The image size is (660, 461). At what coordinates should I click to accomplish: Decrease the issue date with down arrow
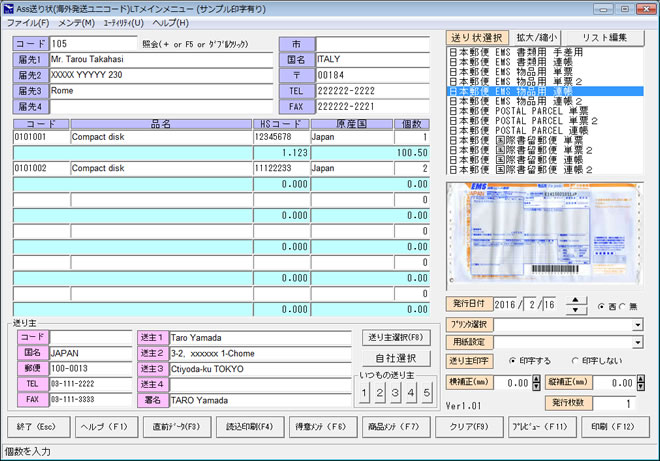click(x=576, y=310)
